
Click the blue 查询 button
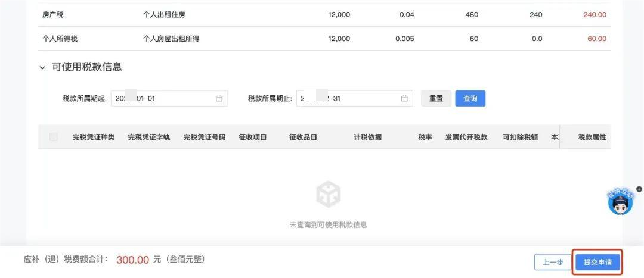click(x=470, y=98)
